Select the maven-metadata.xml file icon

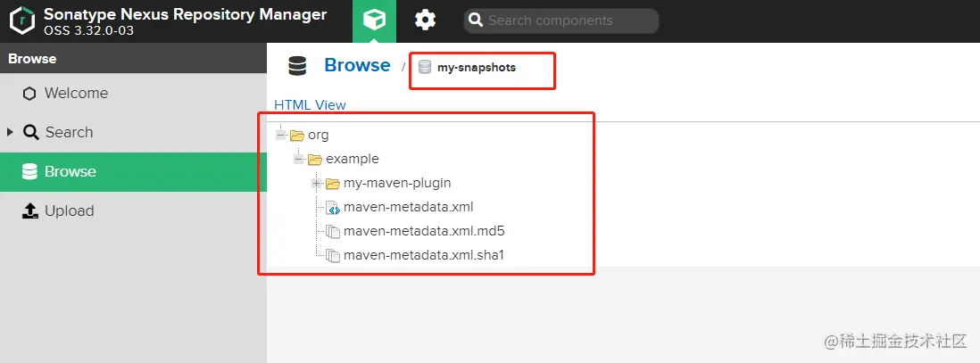tap(333, 208)
